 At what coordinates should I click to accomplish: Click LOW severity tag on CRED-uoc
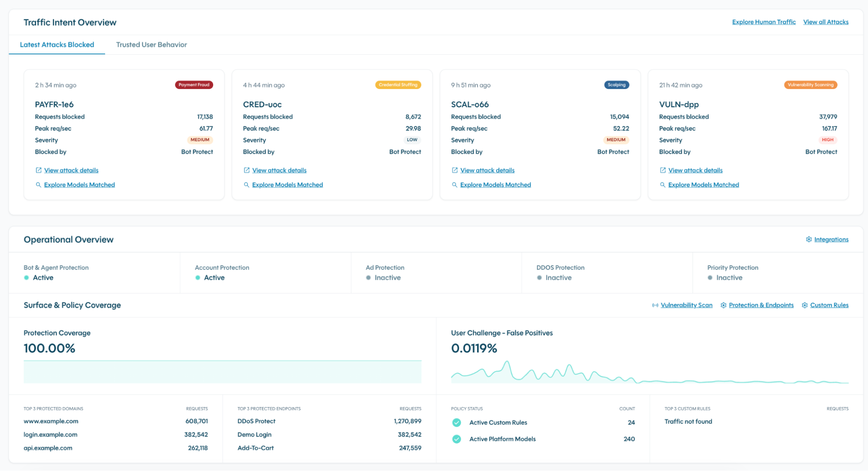412,140
